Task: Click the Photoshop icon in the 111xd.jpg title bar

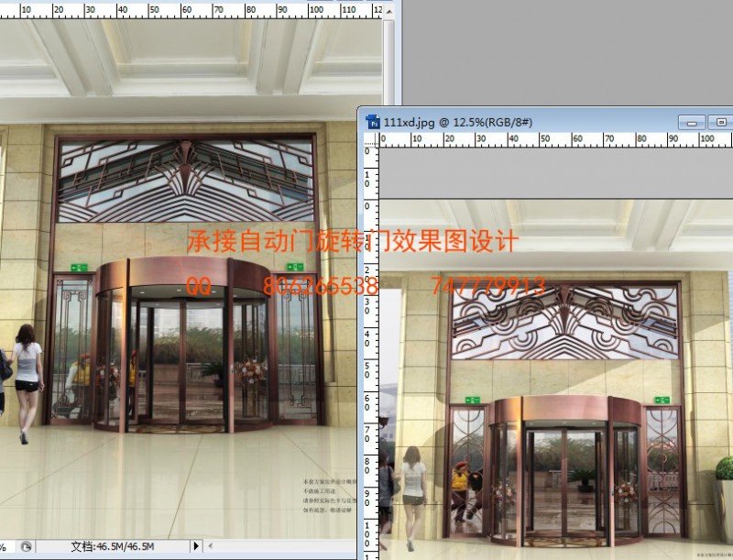Action: (x=373, y=122)
